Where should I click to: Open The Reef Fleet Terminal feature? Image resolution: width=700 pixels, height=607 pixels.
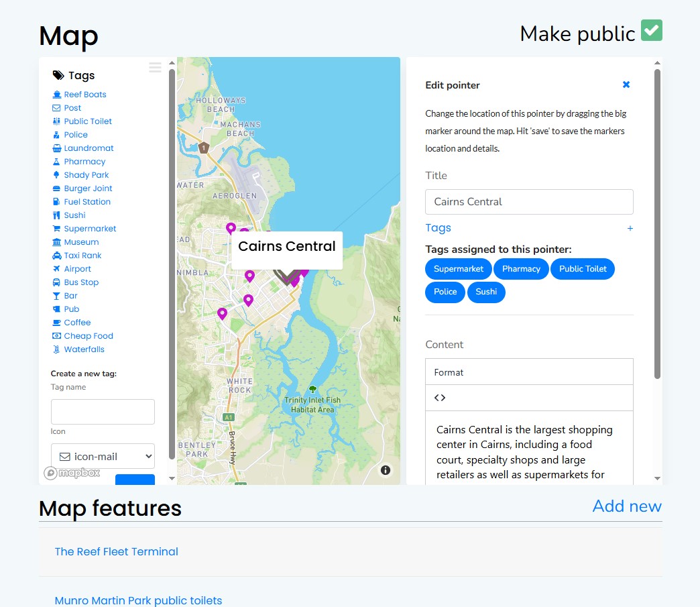[116, 551]
